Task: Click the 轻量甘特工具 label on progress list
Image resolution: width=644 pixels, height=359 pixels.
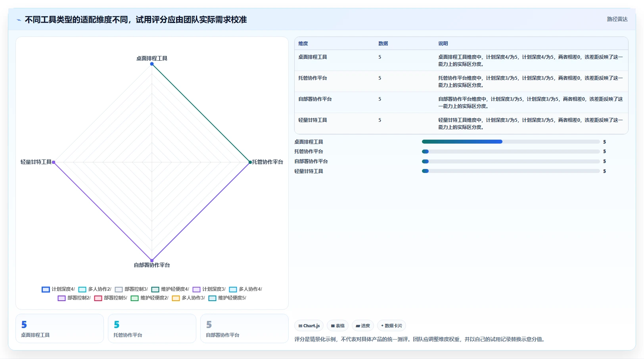Action: [x=309, y=171]
